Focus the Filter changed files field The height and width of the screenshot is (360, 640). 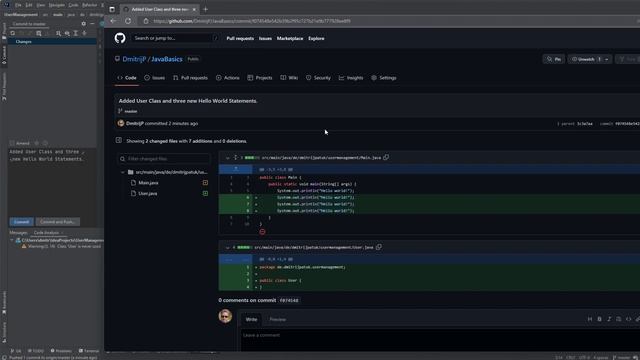[x=163, y=158]
